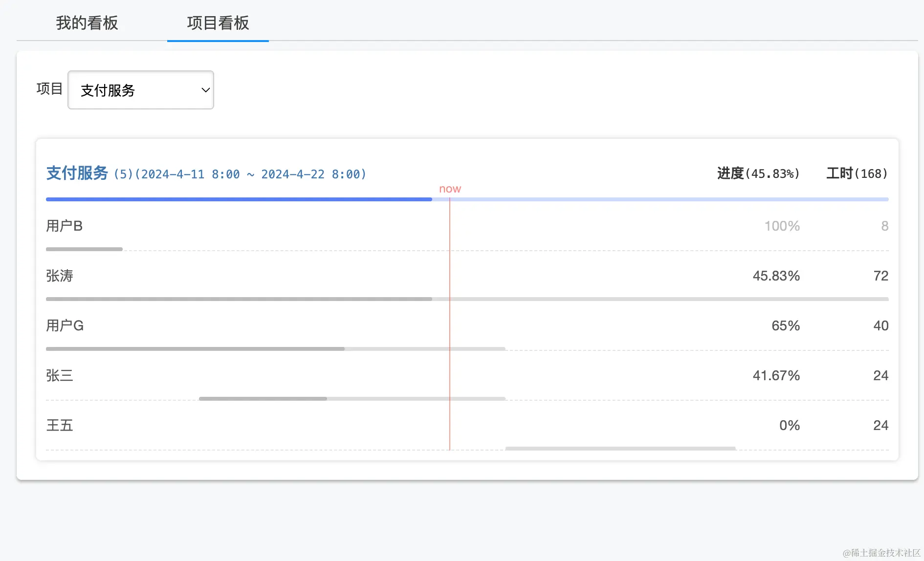
Task: Click 张涛's full-width progress bar
Action: 467,299
